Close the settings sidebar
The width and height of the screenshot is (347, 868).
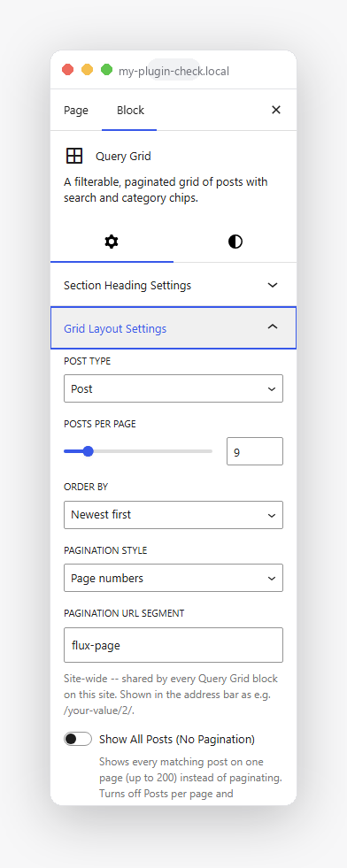click(275, 111)
